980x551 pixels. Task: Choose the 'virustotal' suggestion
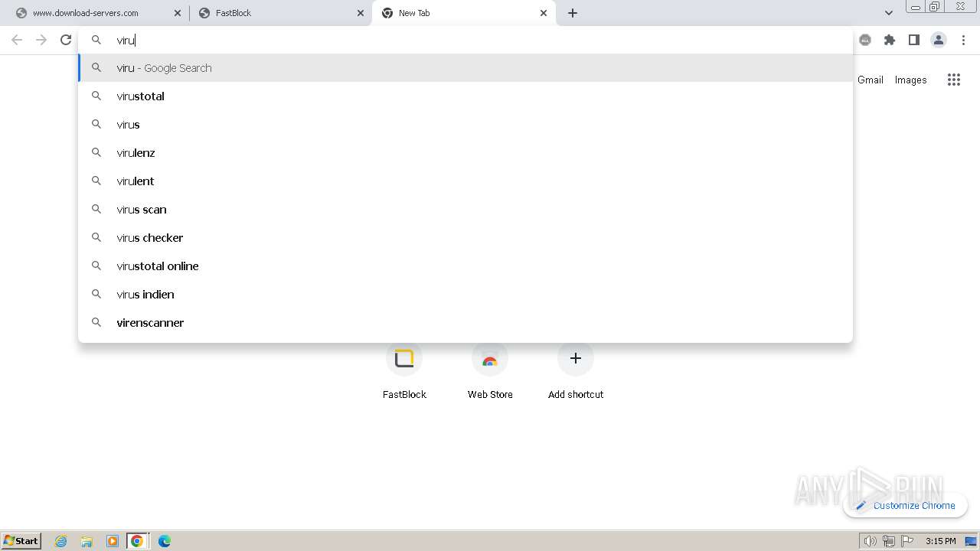coord(465,96)
